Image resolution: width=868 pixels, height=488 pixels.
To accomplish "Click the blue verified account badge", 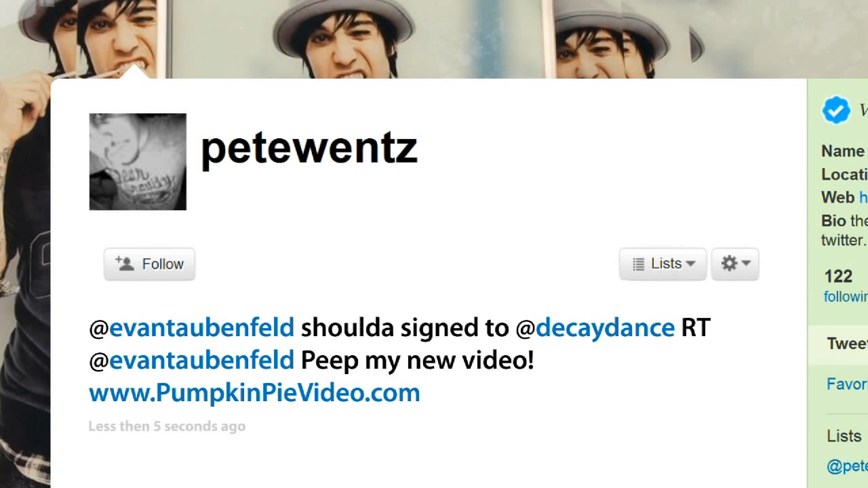I will (x=835, y=110).
